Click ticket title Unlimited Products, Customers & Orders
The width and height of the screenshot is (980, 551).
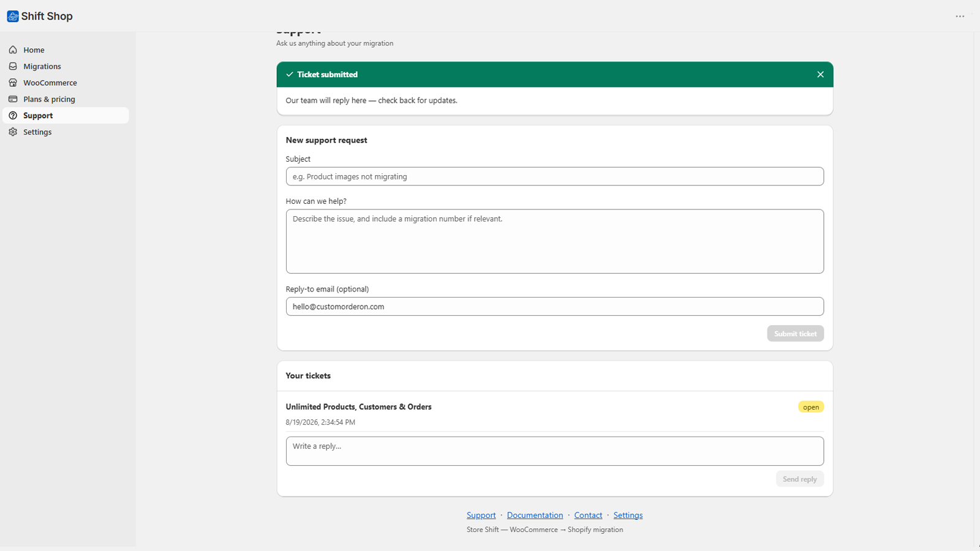358,407
